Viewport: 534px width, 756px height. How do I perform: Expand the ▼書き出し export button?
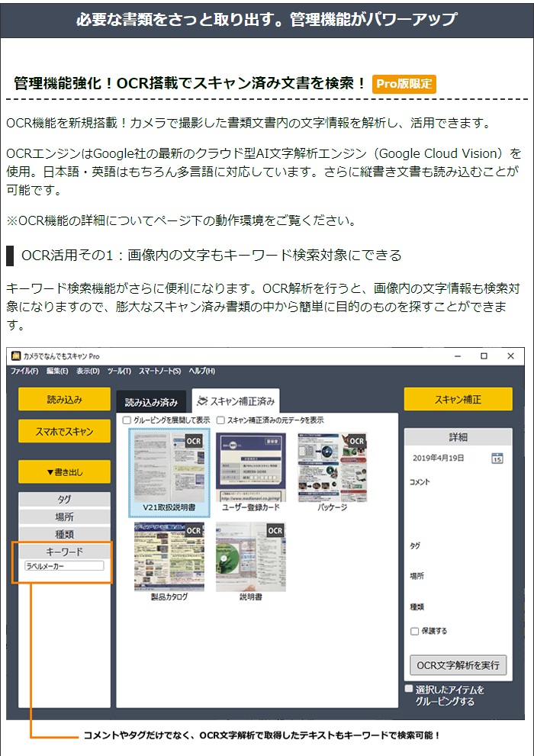tap(64, 471)
